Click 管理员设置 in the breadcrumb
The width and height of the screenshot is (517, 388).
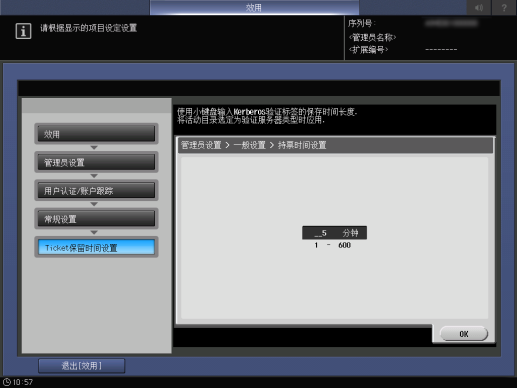[x=201, y=145]
